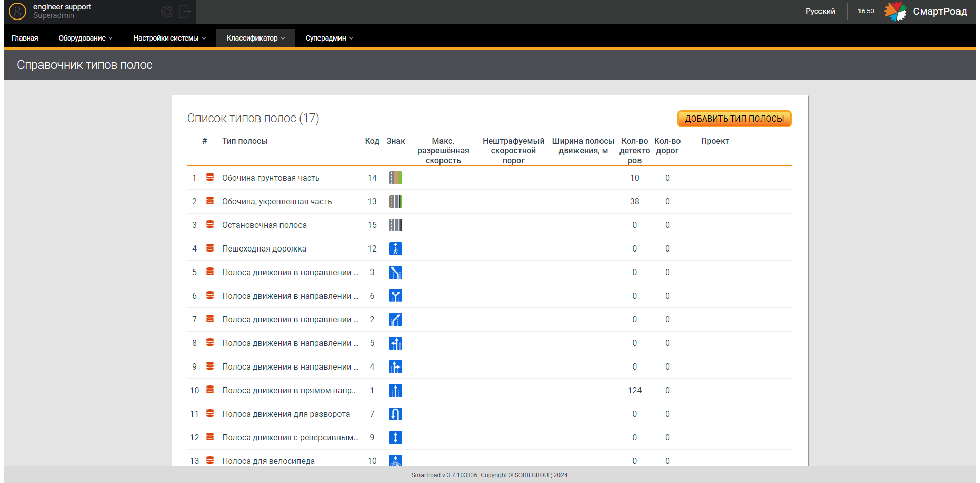Sort by Кол-во детекторов column header
The image size is (980, 483).
pos(634,150)
